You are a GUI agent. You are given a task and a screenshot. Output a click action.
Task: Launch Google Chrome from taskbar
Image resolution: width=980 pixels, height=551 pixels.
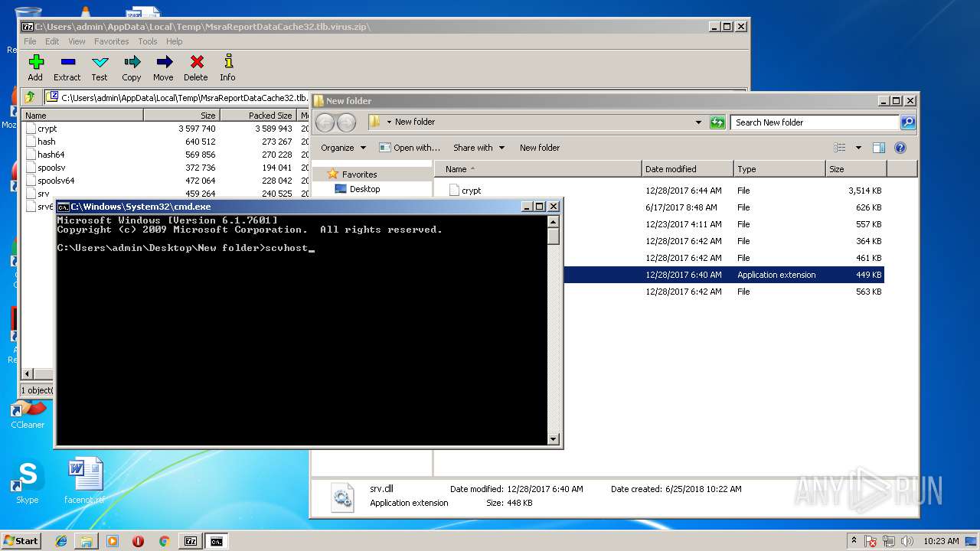(x=164, y=541)
